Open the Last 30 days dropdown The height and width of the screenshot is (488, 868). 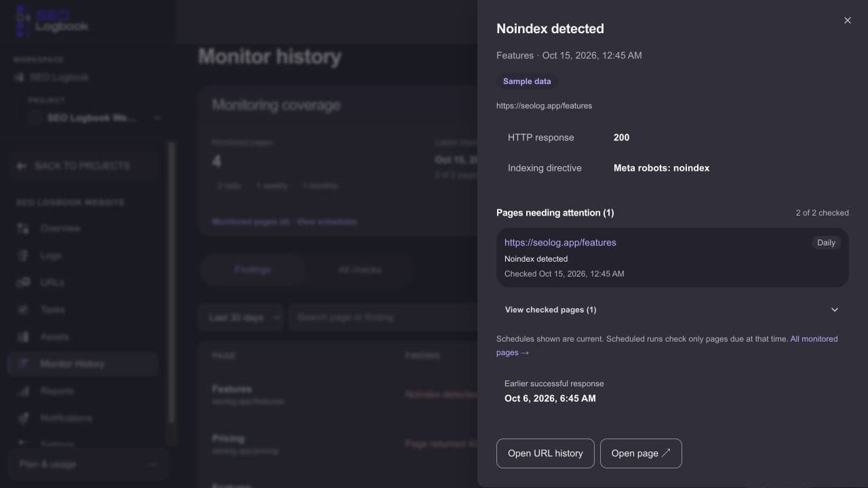point(241,317)
